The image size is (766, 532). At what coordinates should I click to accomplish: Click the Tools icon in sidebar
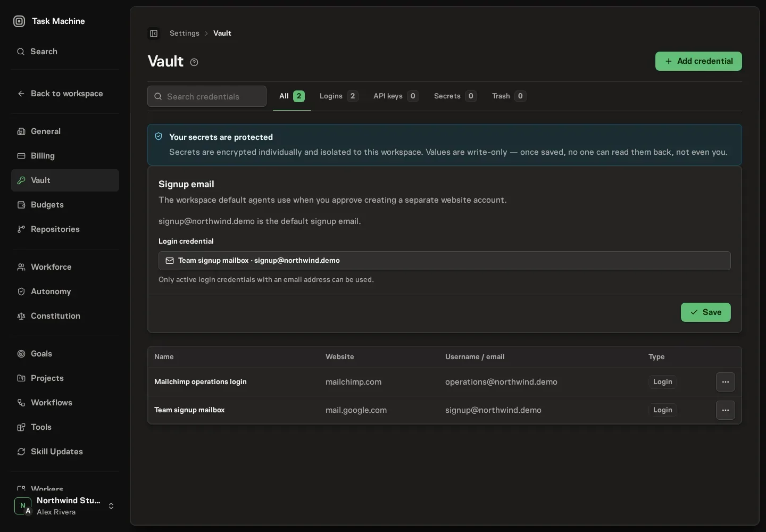(x=21, y=427)
